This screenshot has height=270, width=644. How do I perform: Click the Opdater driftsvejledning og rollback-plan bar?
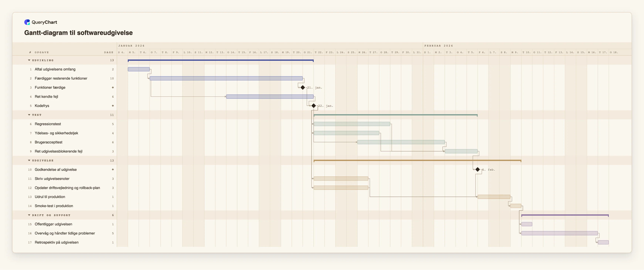tap(341, 188)
